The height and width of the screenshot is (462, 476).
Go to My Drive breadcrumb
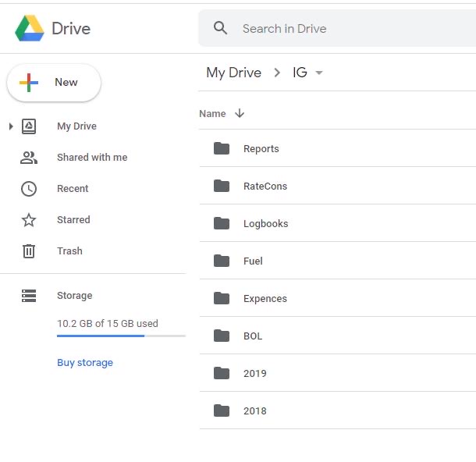[234, 73]
